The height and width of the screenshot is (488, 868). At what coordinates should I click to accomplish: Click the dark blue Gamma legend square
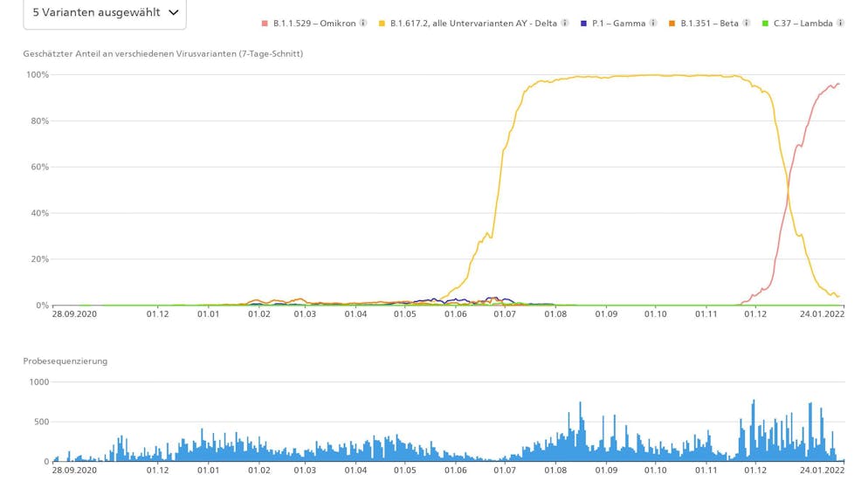click(x=584, y=24)
